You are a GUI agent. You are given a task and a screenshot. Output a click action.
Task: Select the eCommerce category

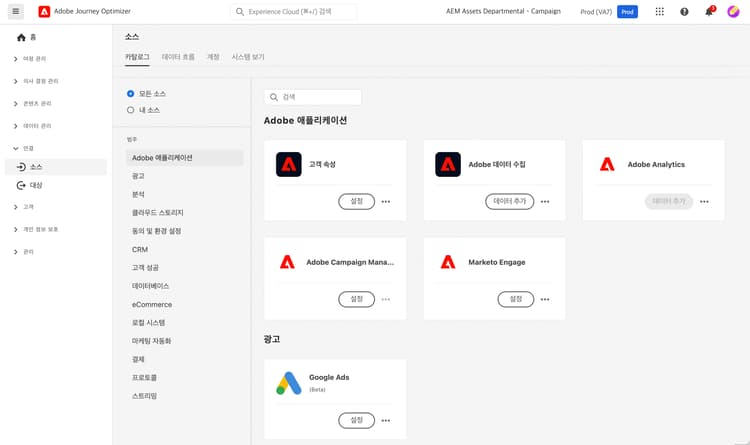pos(152,304)
